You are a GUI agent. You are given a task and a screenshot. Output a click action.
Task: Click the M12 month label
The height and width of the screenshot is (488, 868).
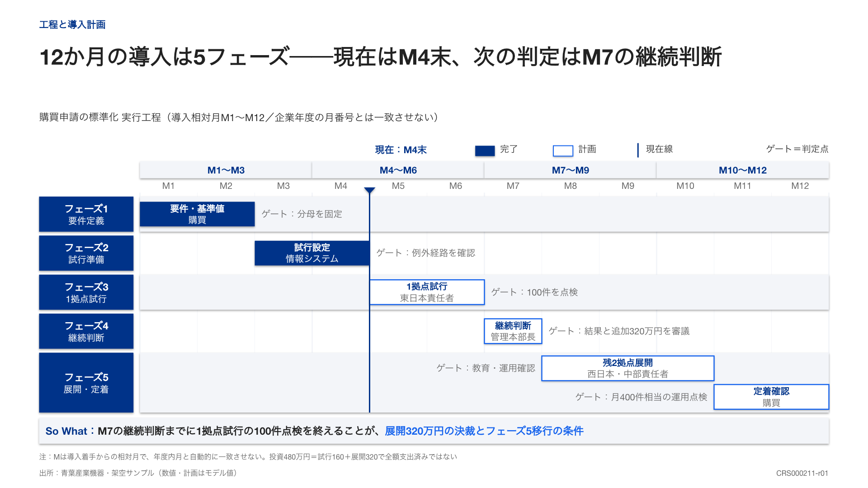click(x=800, y=186)
